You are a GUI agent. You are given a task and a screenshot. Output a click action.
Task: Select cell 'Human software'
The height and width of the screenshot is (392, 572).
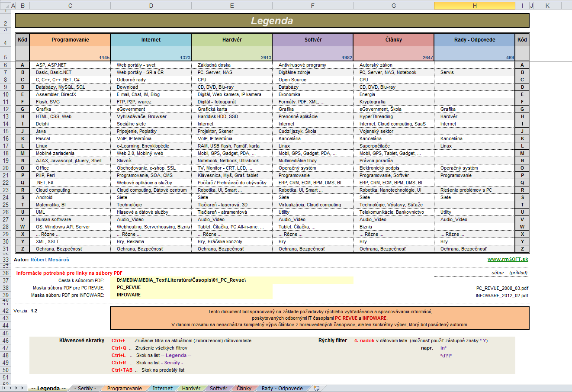pos(70,219)
